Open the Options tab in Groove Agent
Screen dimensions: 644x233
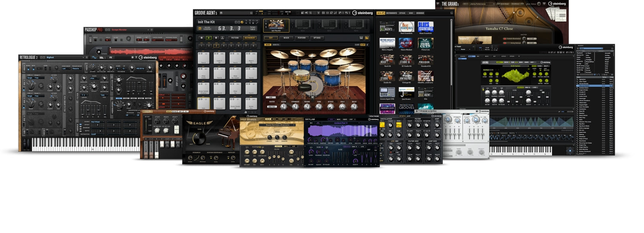(x=317, y=38)
